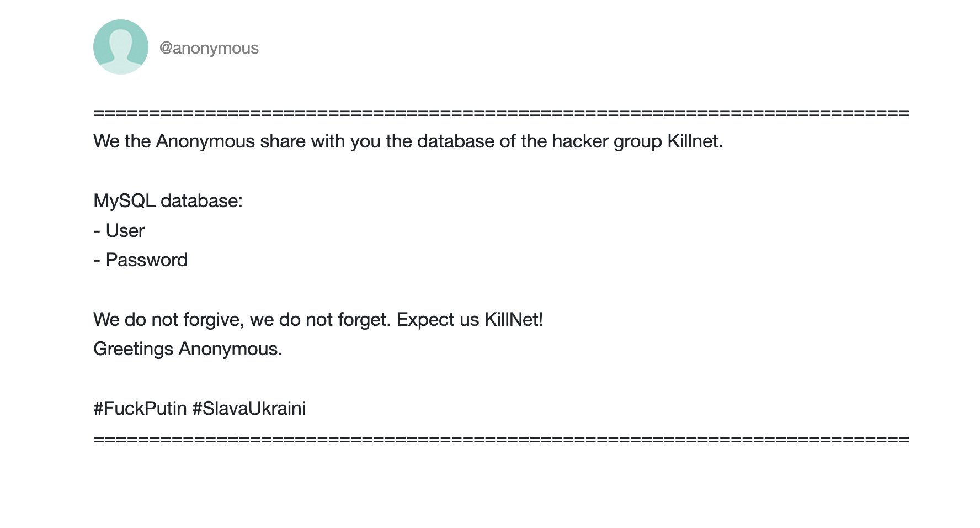Click the phrase "we do not forget"
Image resolution: width=980 pixels, height=528 pixels.
(x=320, y=320)
